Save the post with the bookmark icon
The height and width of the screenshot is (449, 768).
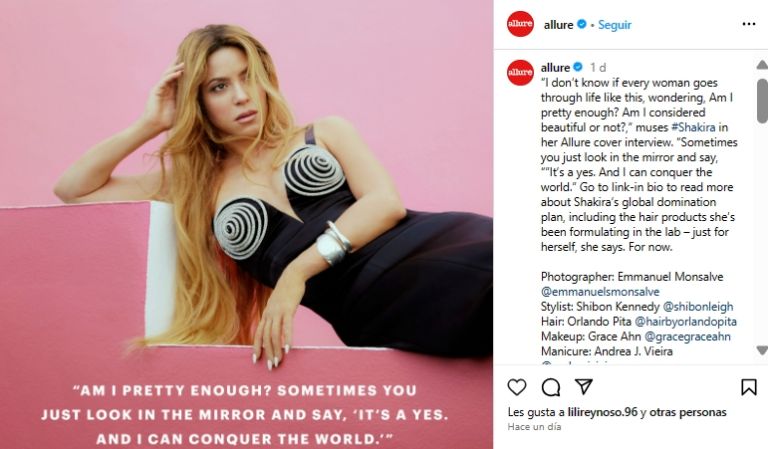[748, 387]
